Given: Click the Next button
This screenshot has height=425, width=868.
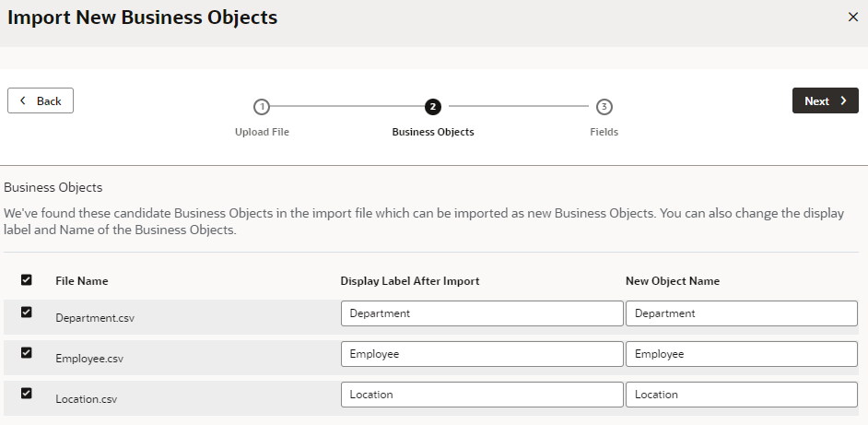Looking at the screenshot, I should tap(825, 101).
